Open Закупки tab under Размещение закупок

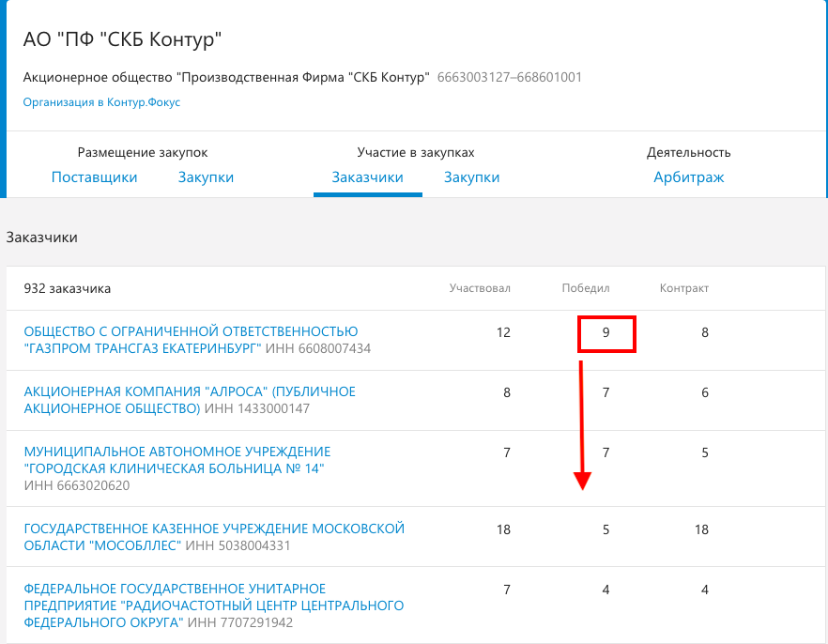click(206, 177)
